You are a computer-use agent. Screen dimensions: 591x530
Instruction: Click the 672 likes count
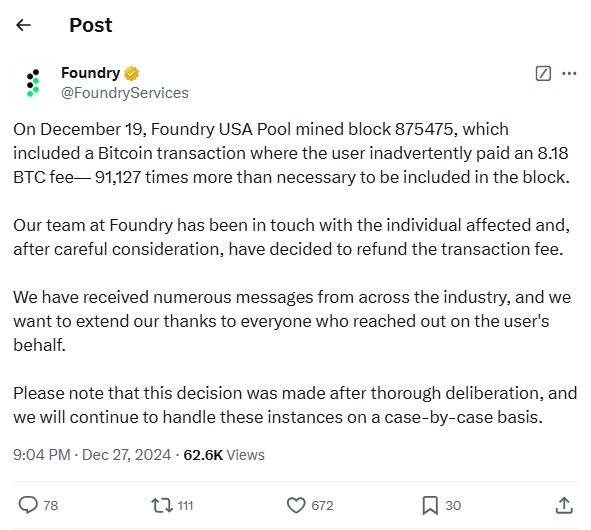pos(322,505)
